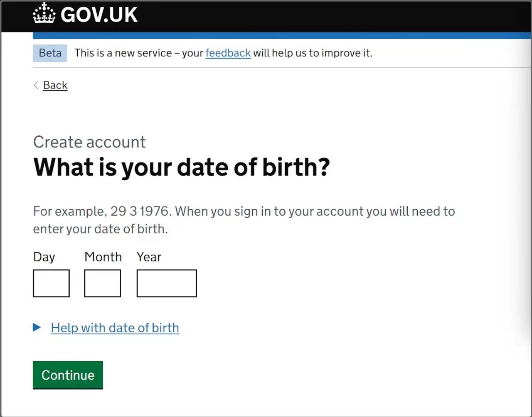The height and width of the screenshot is (417, 532).
Task: Focus the Day input box
Action: [x=51, y=283]
